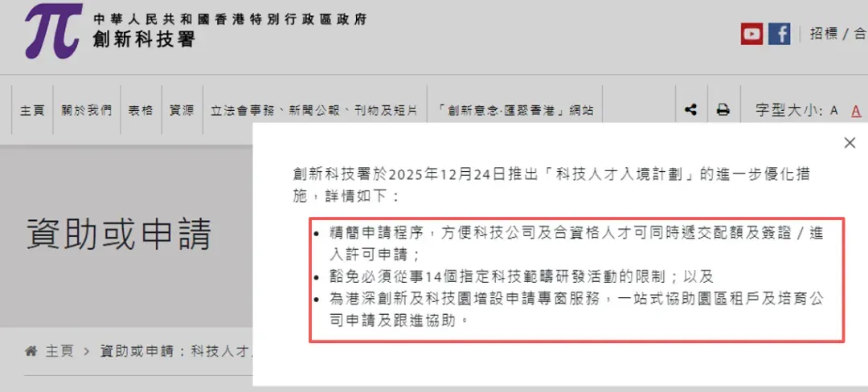Screen dimensions: 868x392
Task: Click the purple π ITC logo
Action: coord(52,31)
